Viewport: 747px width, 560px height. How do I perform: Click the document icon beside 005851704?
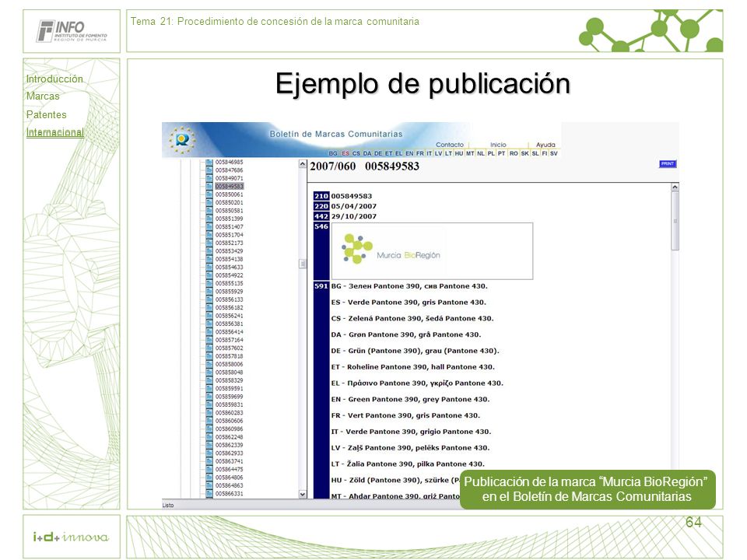[209, 235]
